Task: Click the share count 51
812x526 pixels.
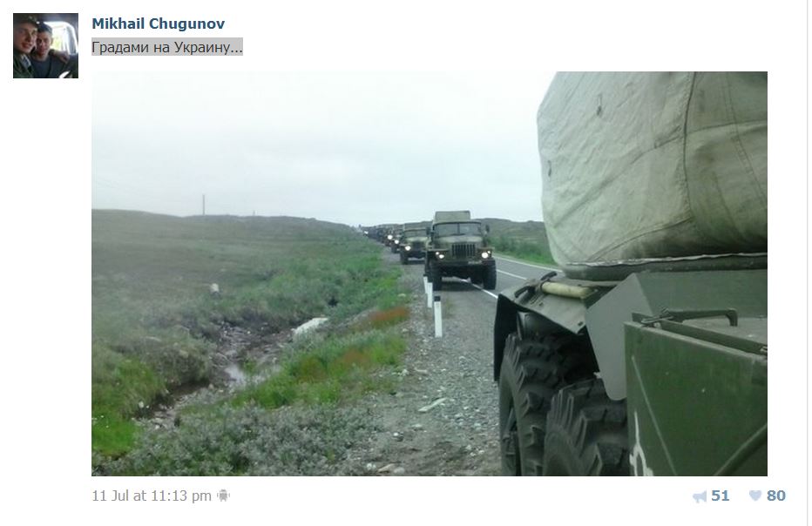Action: tap(720, 496)
